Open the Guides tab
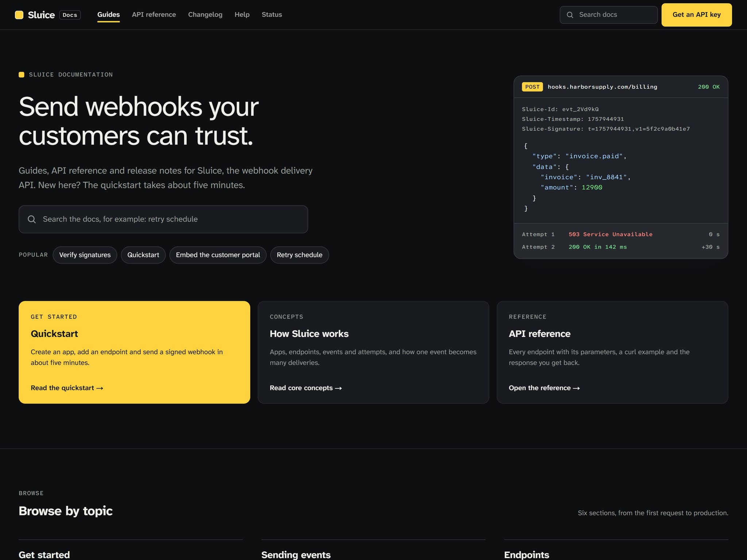Viewport: 747px width, 560px height. (x=108, y=15)
